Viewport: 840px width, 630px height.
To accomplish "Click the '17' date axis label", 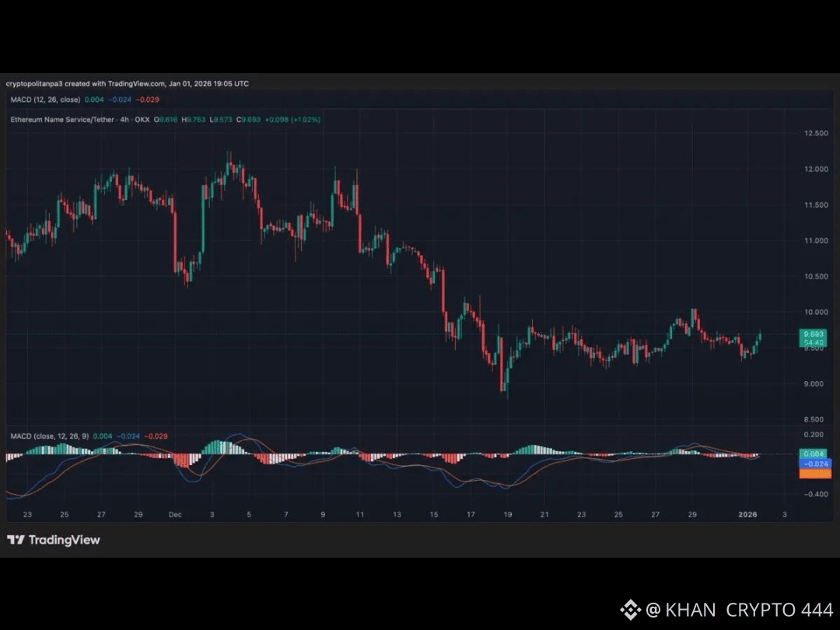I will (x=471, y=514).
